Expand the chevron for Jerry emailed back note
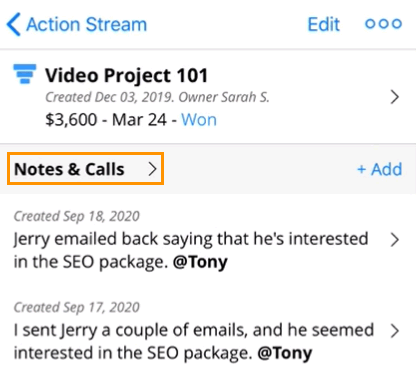Image resolution: width=416 pixels, height=389 pixels. click(x=395, y=239)
